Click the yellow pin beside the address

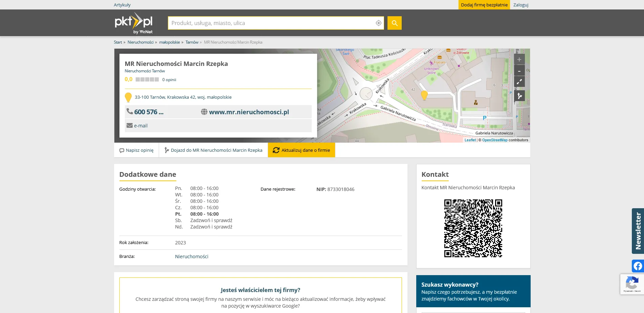[128, 98]
